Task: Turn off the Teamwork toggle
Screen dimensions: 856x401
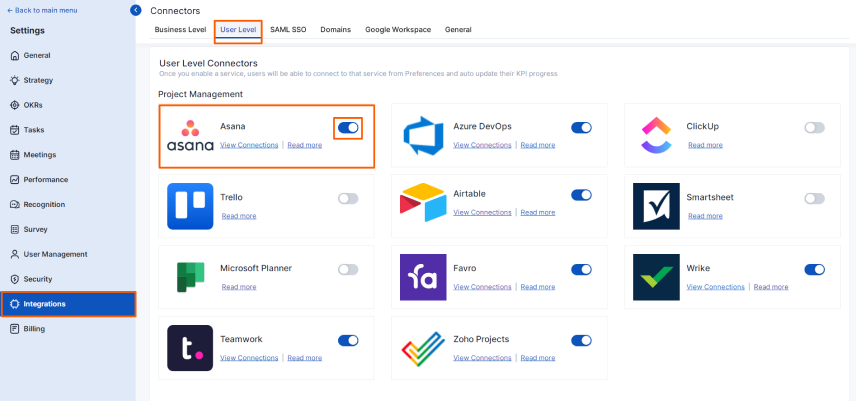Action: tap(348, 340)
